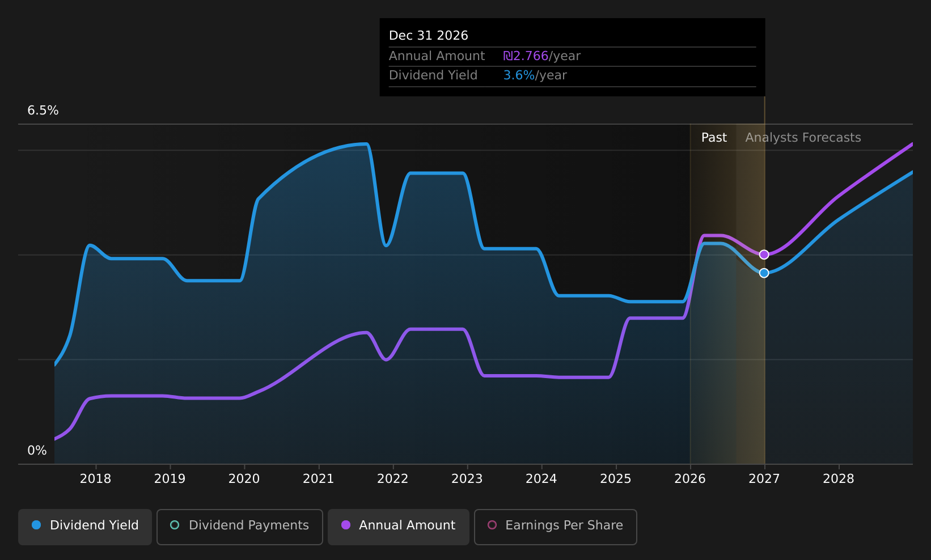Click the 2020 x-axis label
The image size is (931, 560).
pos(244,479)
